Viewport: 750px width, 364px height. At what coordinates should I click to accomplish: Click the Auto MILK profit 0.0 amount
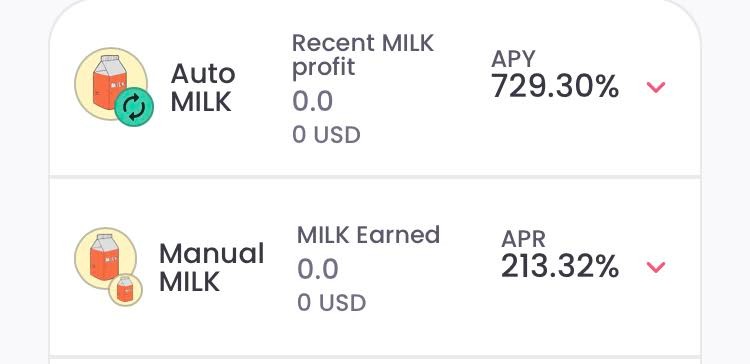click(x=312, y=102)
